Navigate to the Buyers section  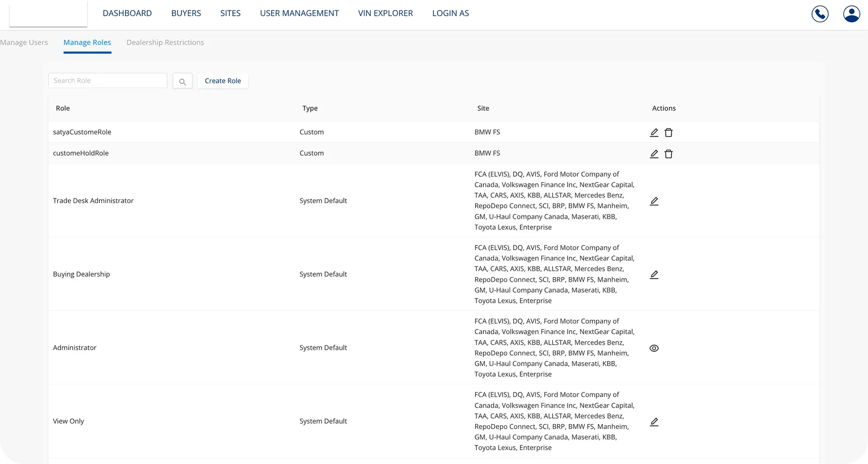pyautogui.click(x=186, y=13)
